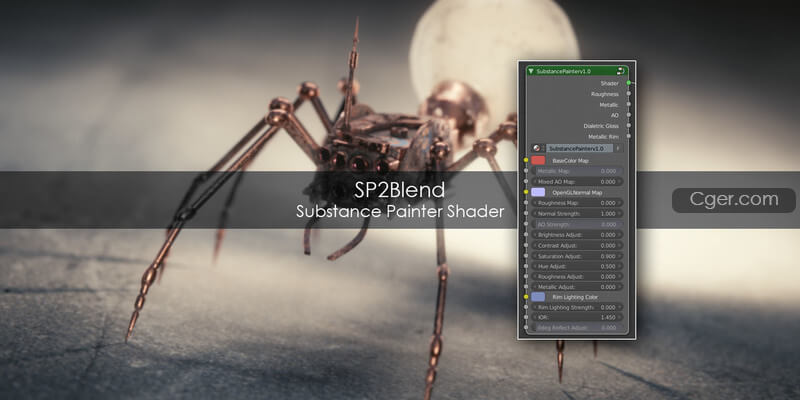Click the green Shader output socket
800x400 pixels.
(x=629, y=83)
